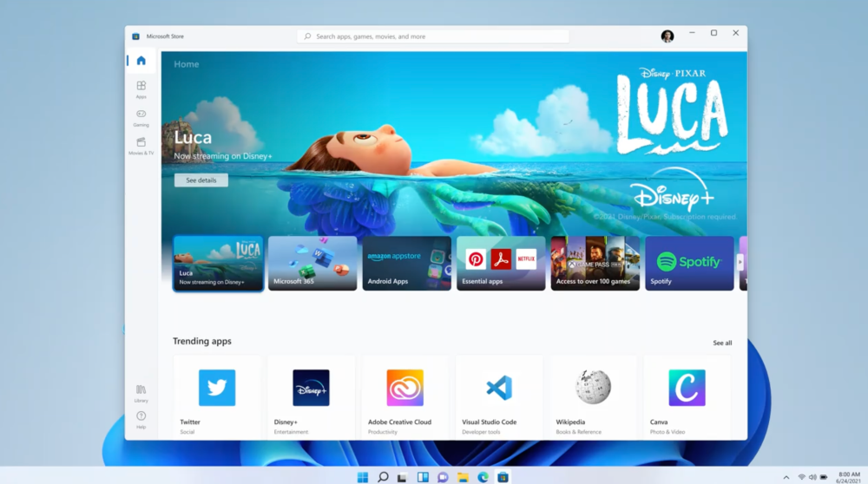Click the search apps input field
The image size is (868, 484).
coord(434,36)
